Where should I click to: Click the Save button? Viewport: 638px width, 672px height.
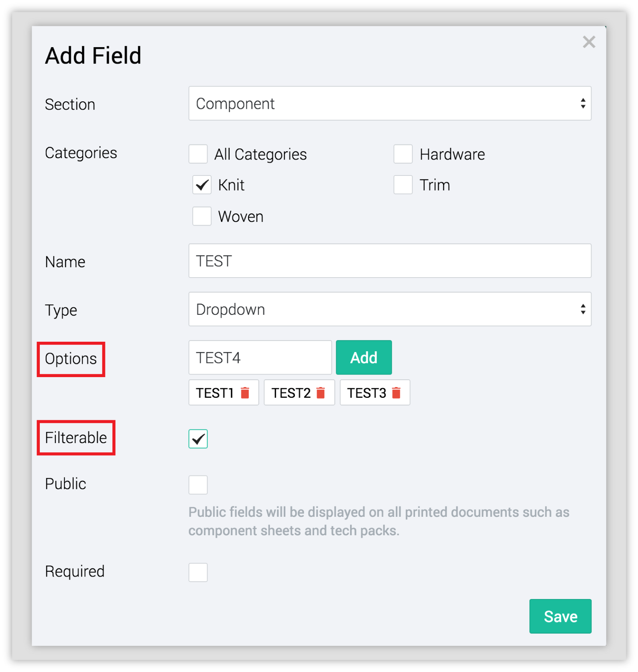[560, 617]
